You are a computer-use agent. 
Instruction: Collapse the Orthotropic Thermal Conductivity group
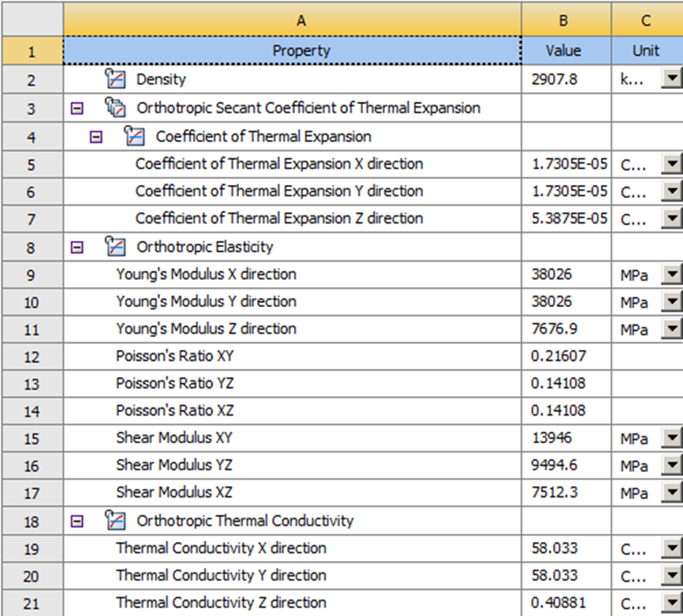point(77,521)
